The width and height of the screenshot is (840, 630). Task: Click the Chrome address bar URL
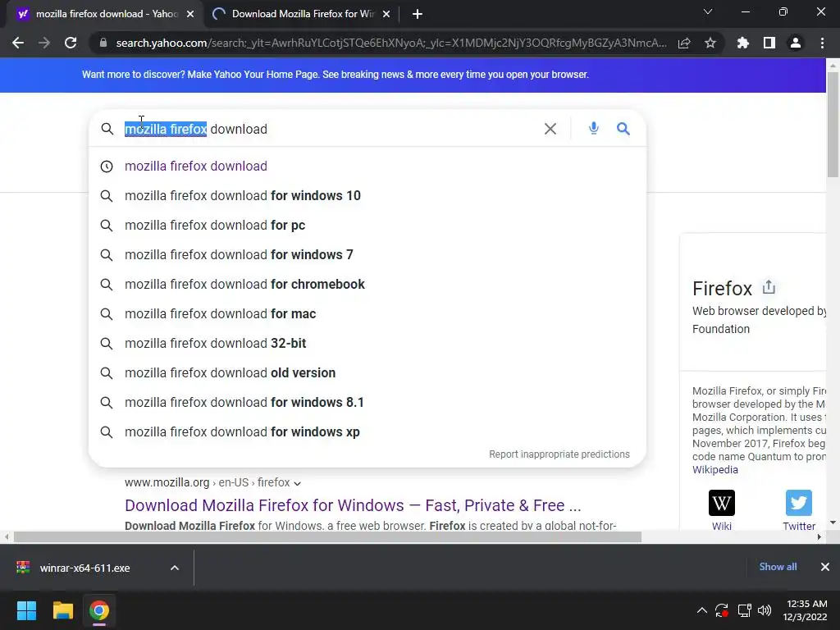tap(391, 43)
